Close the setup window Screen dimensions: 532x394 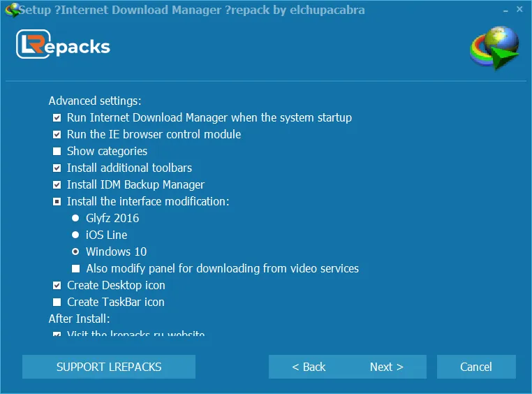pyautogui.click(x=519, y=9)
